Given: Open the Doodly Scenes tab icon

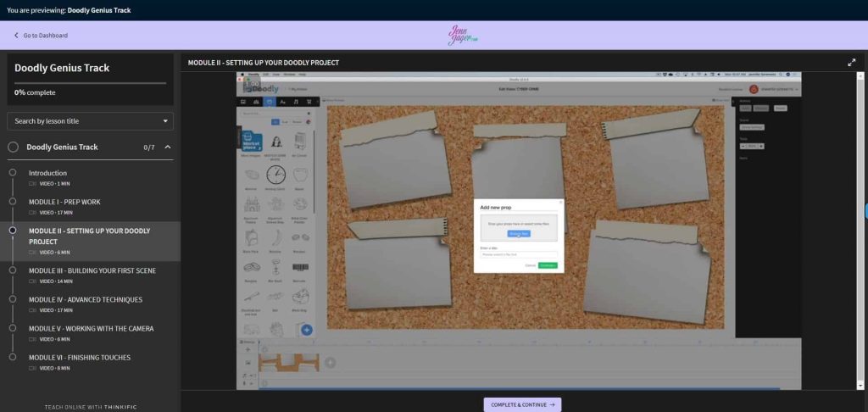Looking at the screenshot, I should coord(242,102).
